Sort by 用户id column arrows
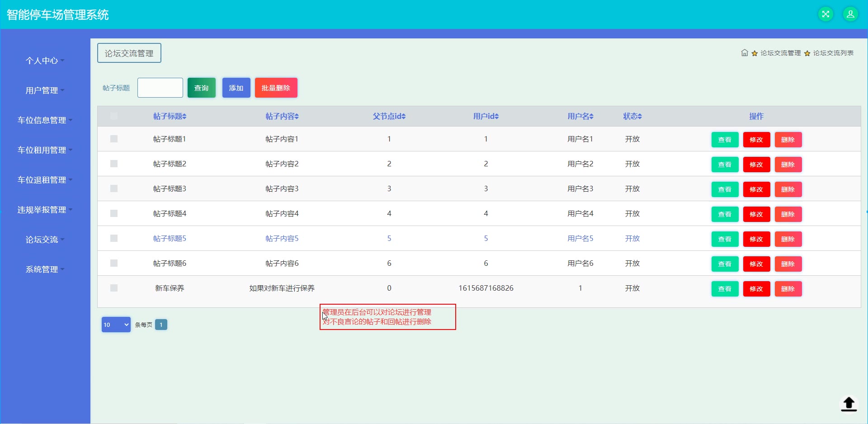Image resolution: width=868 pixels, height=424 pixels. pyautogui.click(x=497, y=117)
